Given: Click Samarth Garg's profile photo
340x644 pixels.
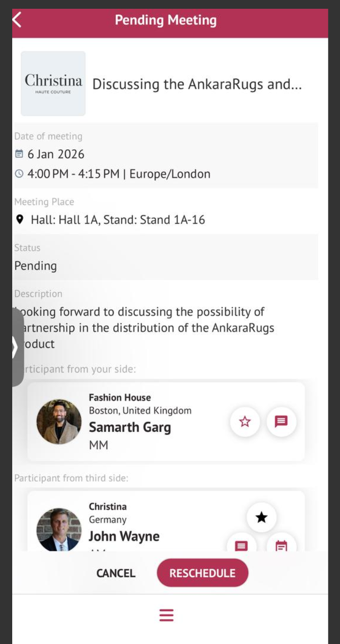Looking at the screenshot, I should (59, 422).
